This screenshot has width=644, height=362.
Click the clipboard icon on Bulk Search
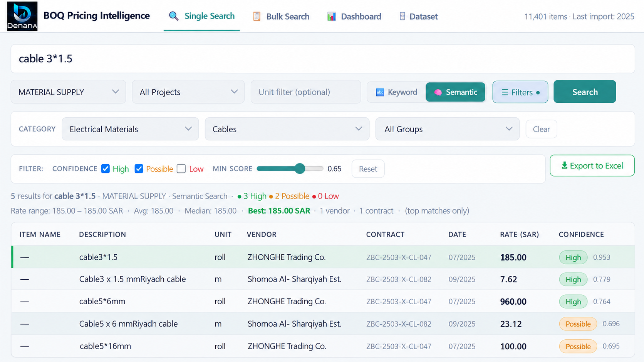point(257,16)
